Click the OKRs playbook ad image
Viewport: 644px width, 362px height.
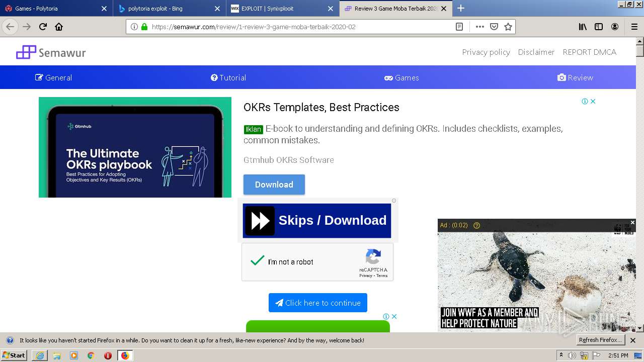135,147
